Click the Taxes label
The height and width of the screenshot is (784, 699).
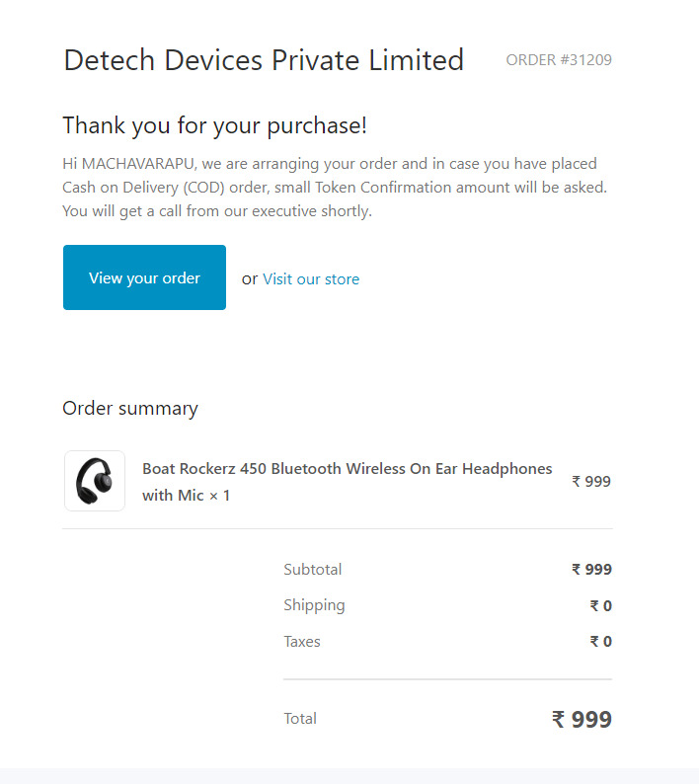pyautogui.click(x=302, y=642)
